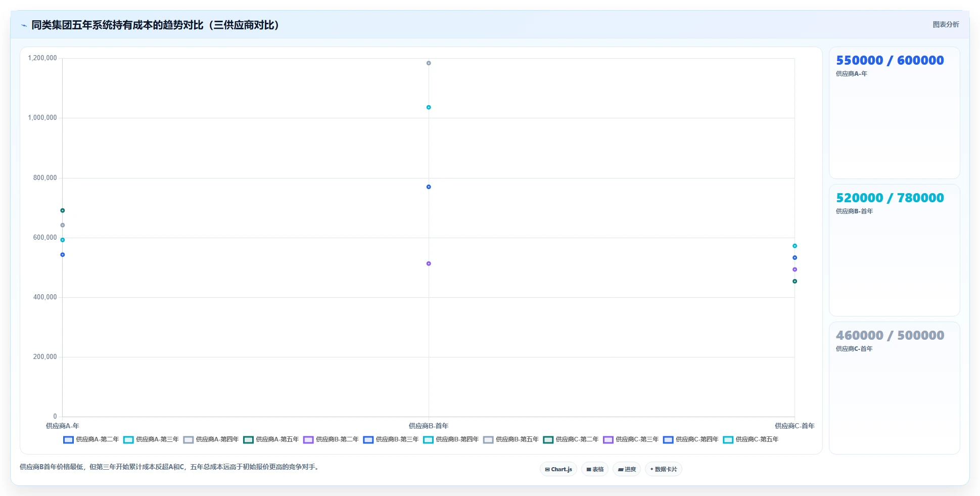Viewport: 980px width, 496px height.
Task: Toggle the 供应商A-第二年 legend series
Action: coord(91,439)
